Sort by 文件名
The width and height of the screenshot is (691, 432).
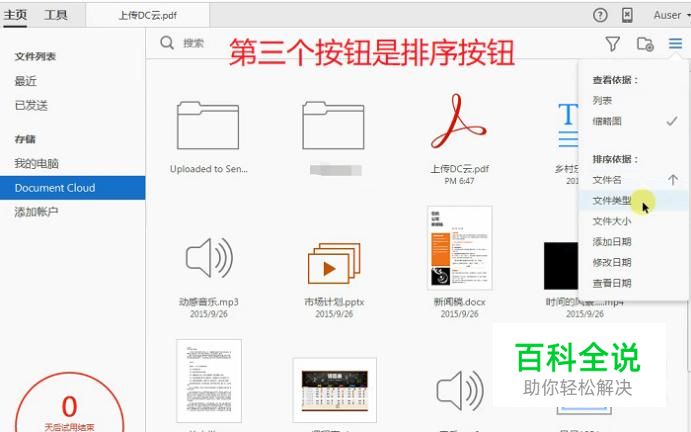[607, 180]
